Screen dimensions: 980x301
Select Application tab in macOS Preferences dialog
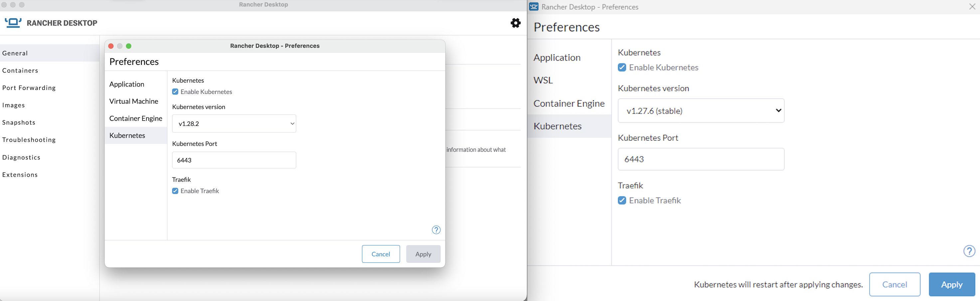(x=136, y=84)
